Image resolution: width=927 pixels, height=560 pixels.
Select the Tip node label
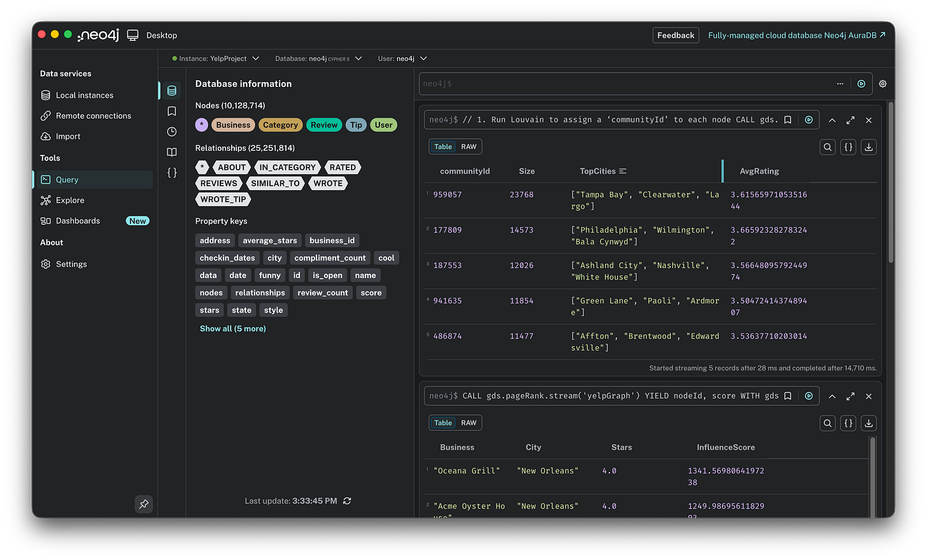[356, 125]
